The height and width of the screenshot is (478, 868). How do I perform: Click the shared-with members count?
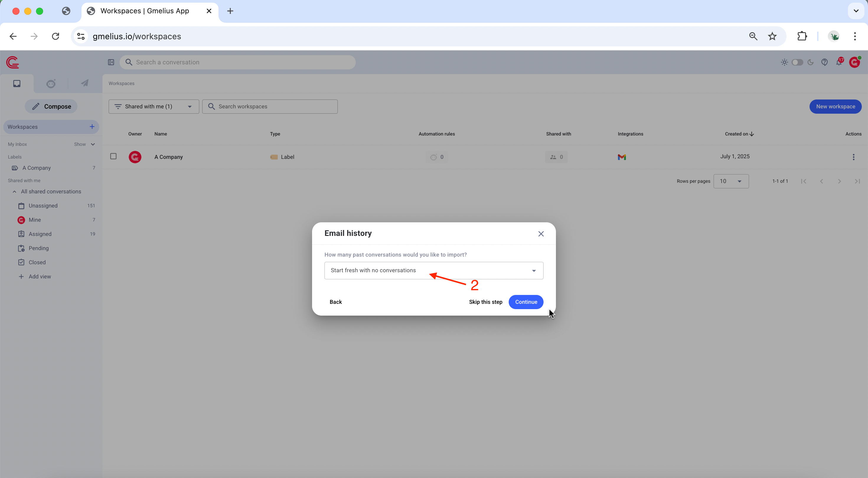tap(556, 157)
